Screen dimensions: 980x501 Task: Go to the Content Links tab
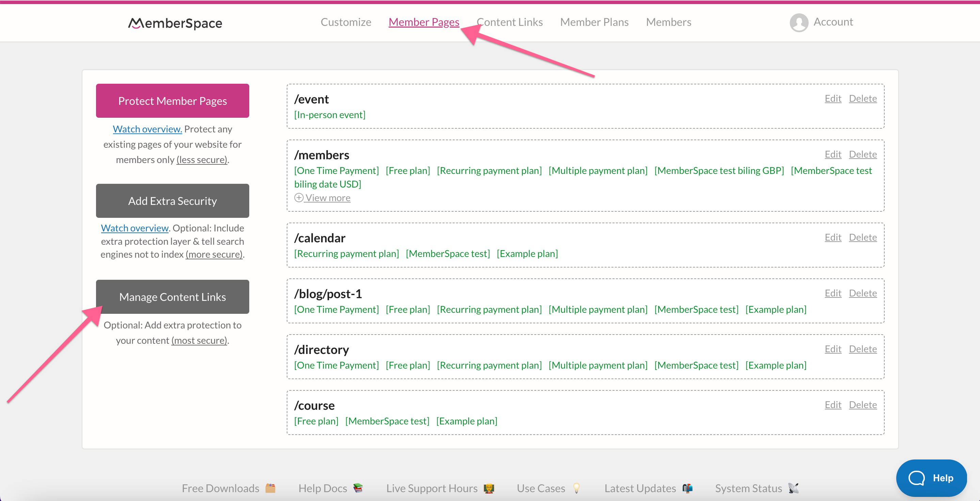point(509,22)
